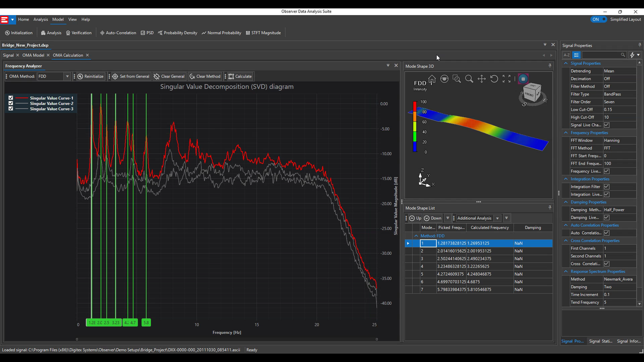The width and height of the screenshot is (644, 362).
Task: Pin the Mode Shape List panel
Action: [549, 208]
